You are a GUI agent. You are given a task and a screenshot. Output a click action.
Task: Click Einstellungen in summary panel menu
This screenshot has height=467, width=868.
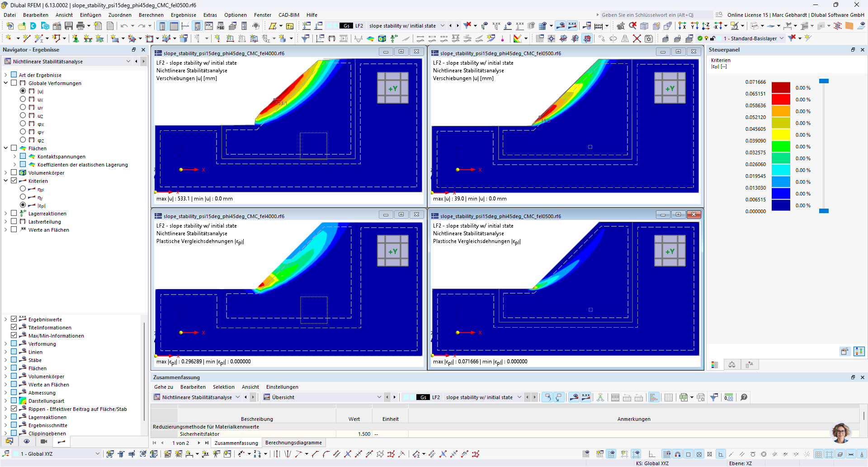tap(282, 387)
